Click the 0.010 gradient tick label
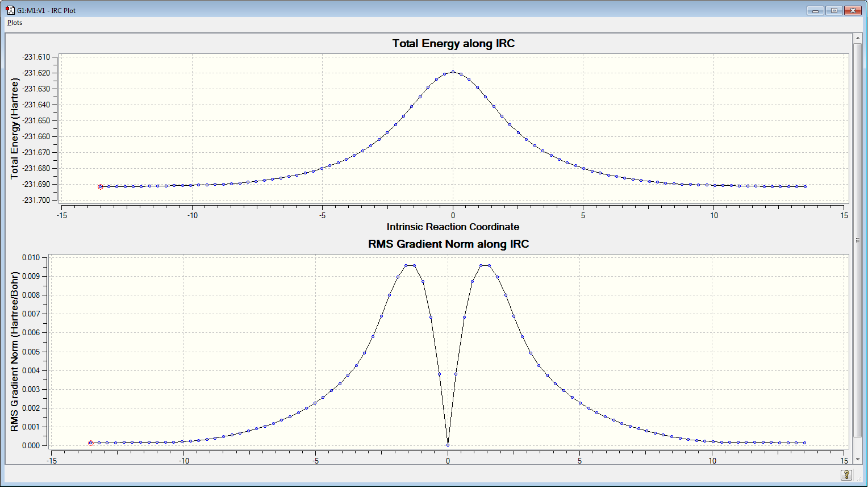The image size is (868, 488). pyautogui.click(x=31, y=257)
